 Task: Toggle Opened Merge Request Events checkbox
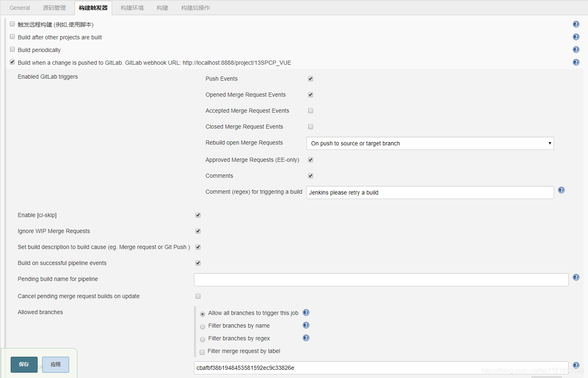[x=311, y=95]
